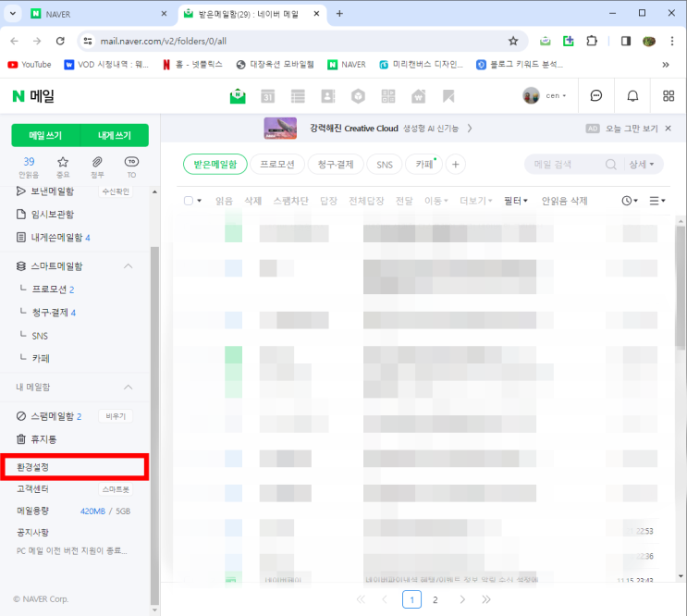Select the 청구·결제 tab
This screenshot has height=616, width=687.
336,165
